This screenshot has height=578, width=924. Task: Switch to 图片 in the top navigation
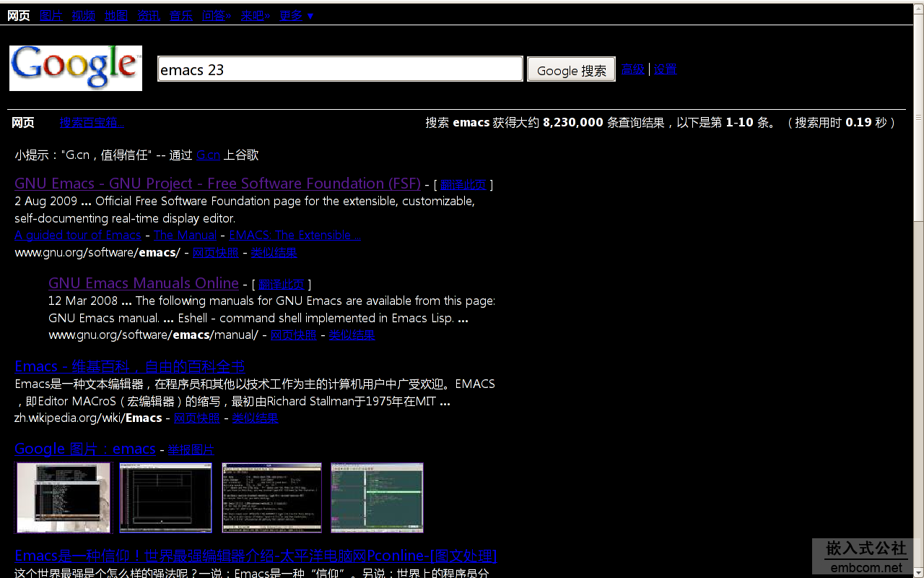tap(51, 15)
